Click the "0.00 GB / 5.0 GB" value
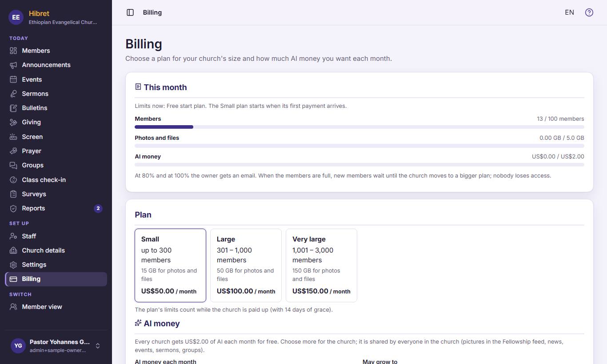The width and height of the screenshot is (607, 364). pos(562,138)
